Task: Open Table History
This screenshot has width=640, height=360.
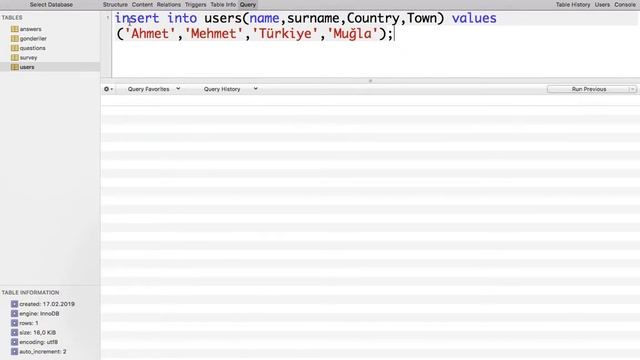Action: pos(573,4)
